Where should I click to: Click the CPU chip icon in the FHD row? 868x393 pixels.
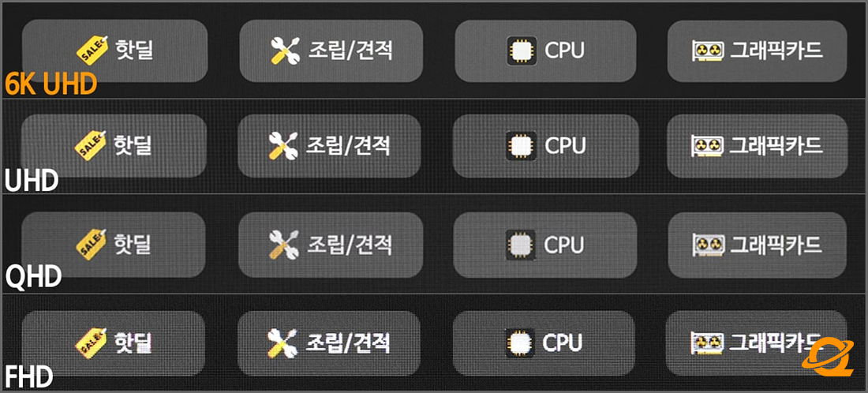tap(519, 342)
